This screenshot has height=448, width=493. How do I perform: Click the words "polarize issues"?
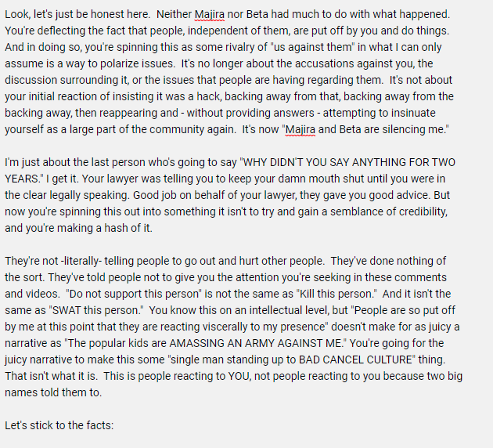[x=138, y=63]
